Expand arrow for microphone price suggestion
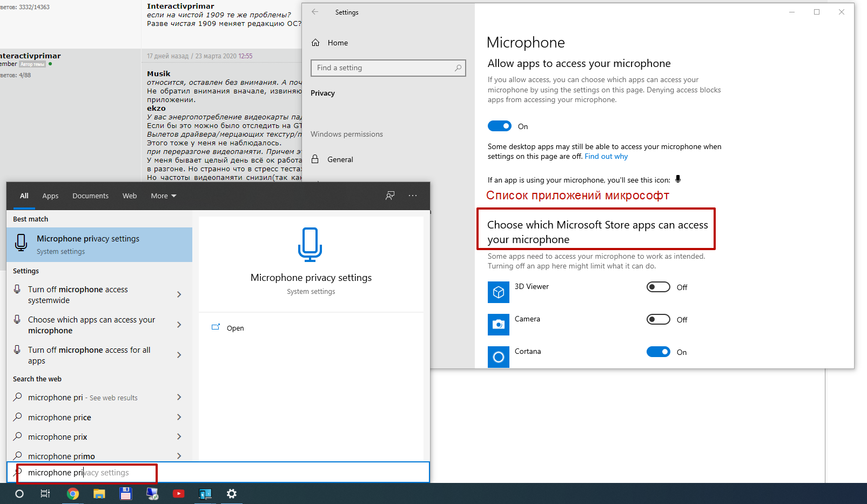 point(179,417)
